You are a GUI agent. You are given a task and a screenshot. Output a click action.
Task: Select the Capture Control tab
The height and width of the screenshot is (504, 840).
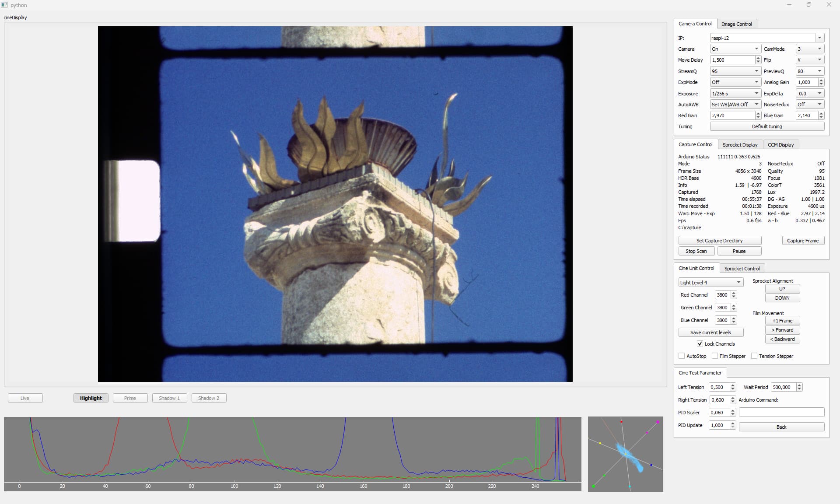[x=695, y=144]
